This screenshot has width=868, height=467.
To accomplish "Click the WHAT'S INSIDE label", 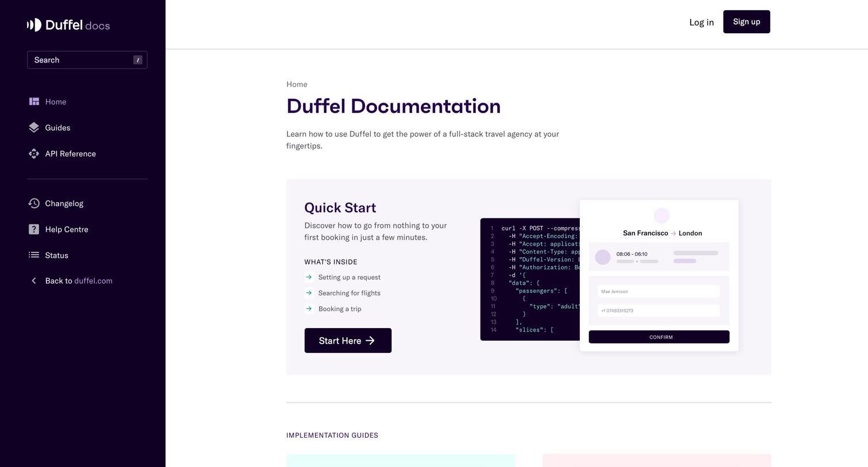I will coord(331,262).
